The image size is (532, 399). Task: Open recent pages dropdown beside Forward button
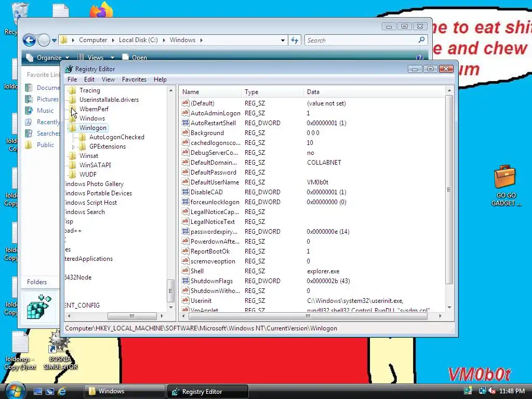(54, 41)
